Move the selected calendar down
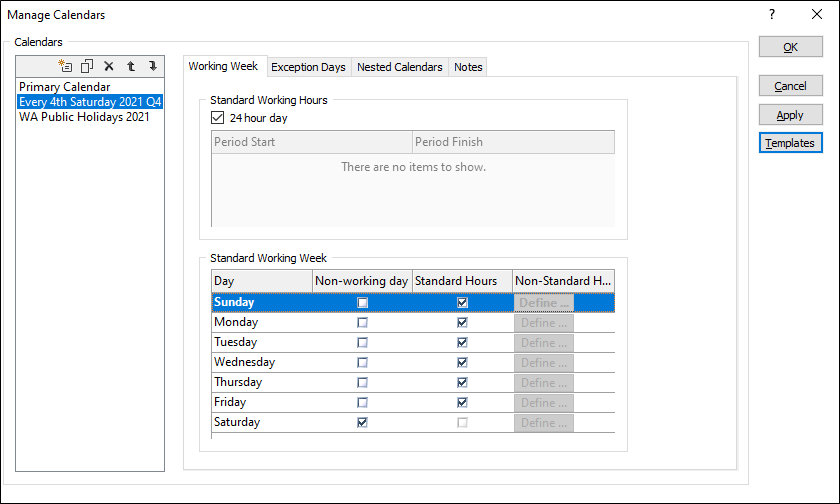 (152, 66)
